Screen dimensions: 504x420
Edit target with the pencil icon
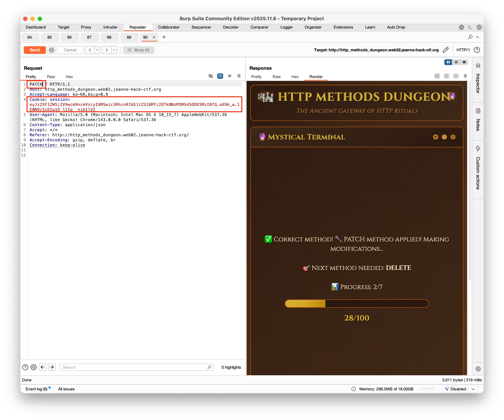click(446, 50)
